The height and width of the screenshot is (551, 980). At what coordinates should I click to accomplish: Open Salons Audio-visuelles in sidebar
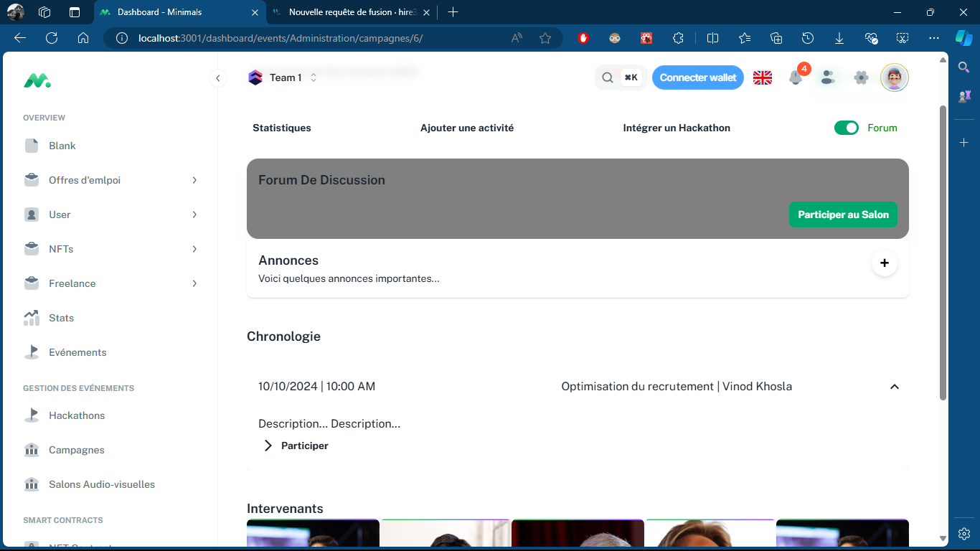tap(111, 484)
